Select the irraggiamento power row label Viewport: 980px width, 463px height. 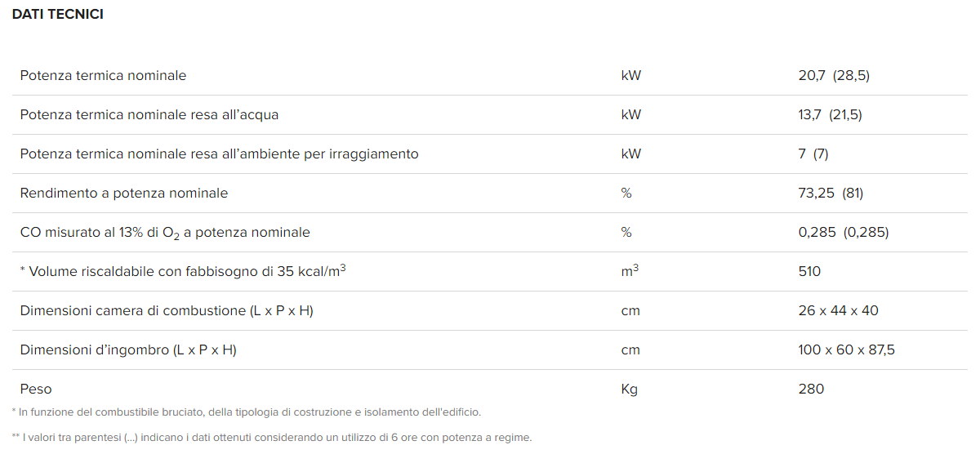pyautogui.click(x=219, y=154)
